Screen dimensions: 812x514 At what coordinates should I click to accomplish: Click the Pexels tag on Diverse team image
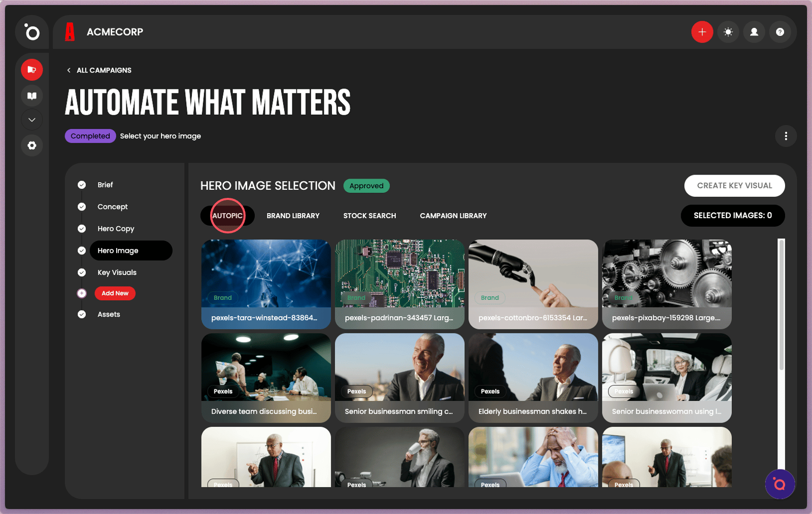coord(223,392)
